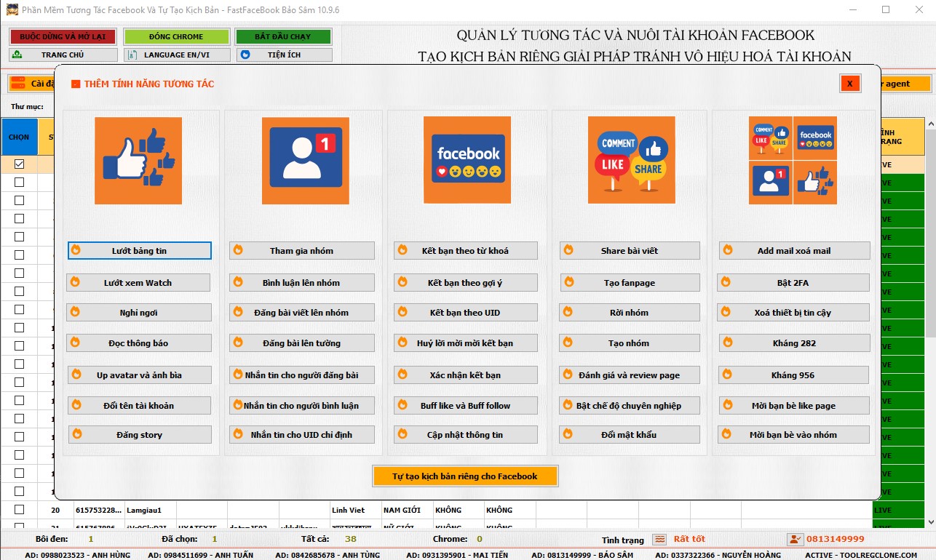
Task: Uncheck the checked first row checkbox
Action: [19, 164]
